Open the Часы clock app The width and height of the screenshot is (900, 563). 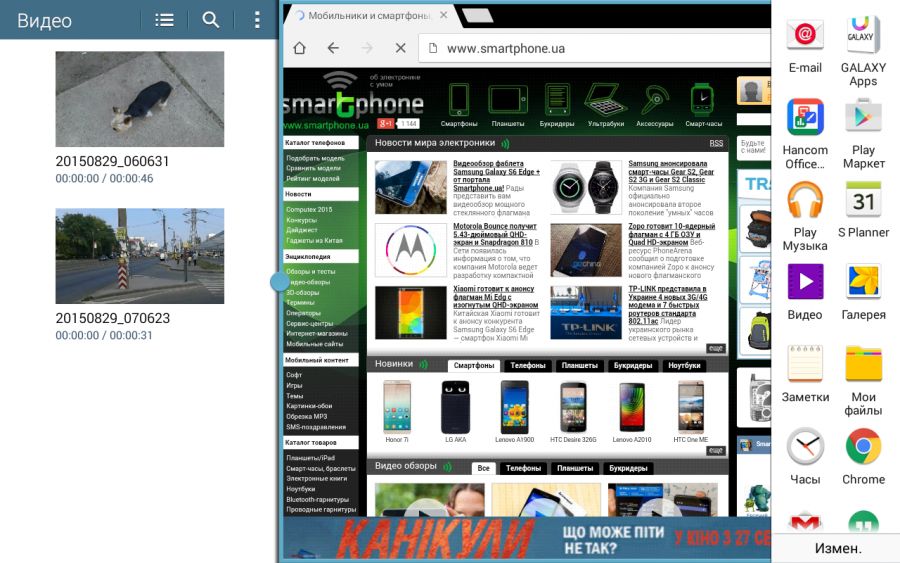pos(805,447)
